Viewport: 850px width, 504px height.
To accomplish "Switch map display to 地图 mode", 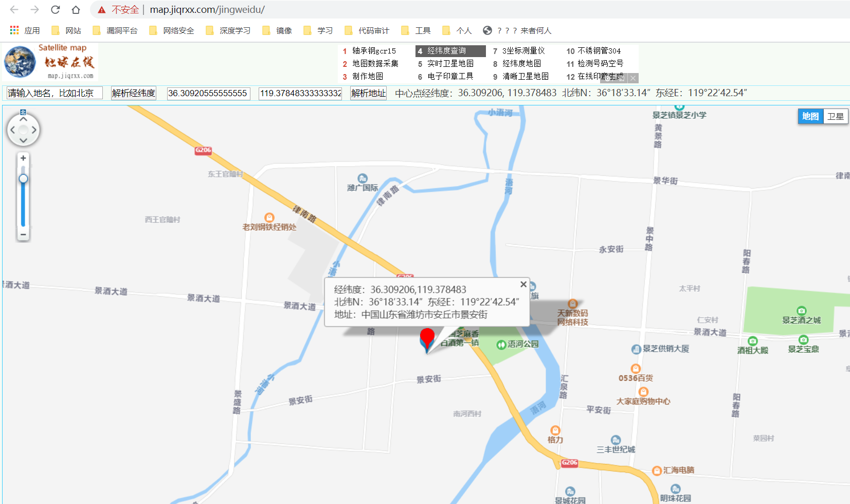I will pyautogui.click(x=810, y=116).
